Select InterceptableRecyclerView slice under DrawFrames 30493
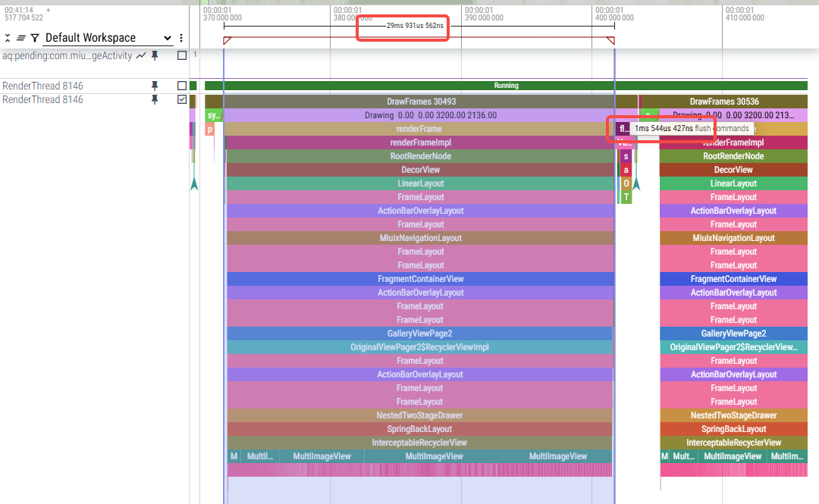Screen dimensions: 819x504 420,442
